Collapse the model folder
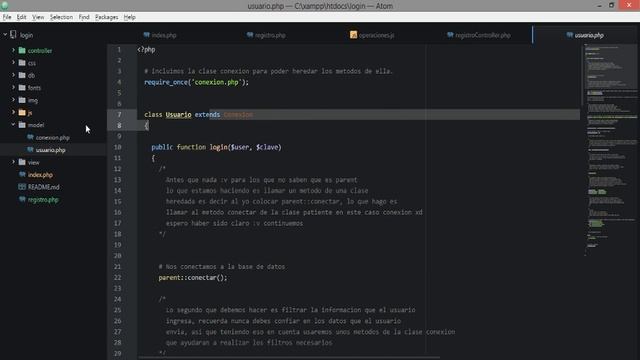The width and height of the screenshot is (640, 360). 13,124
